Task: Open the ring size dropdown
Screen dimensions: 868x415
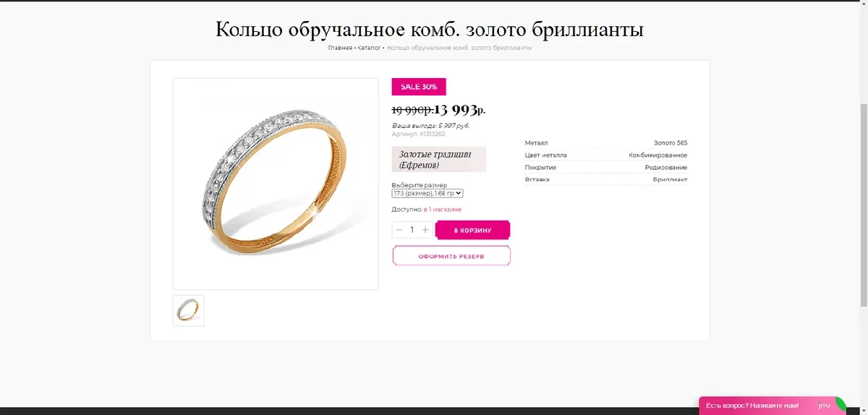Action: pyautogui.click(x=427, y=193)
